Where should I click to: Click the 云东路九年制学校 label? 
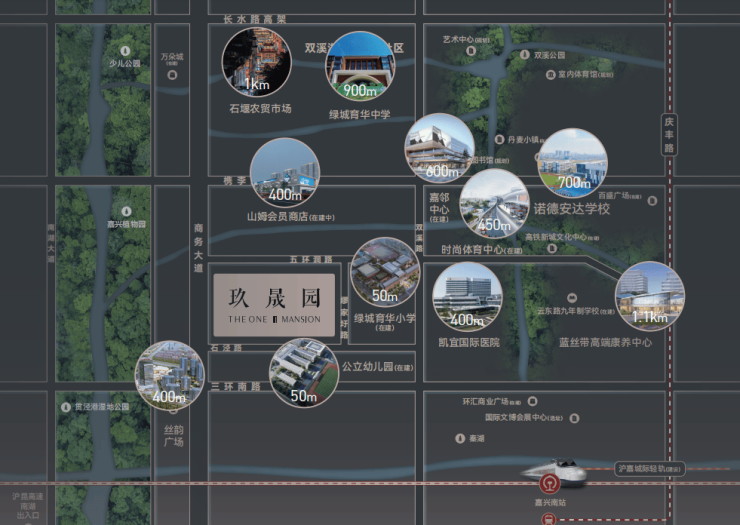576,311
